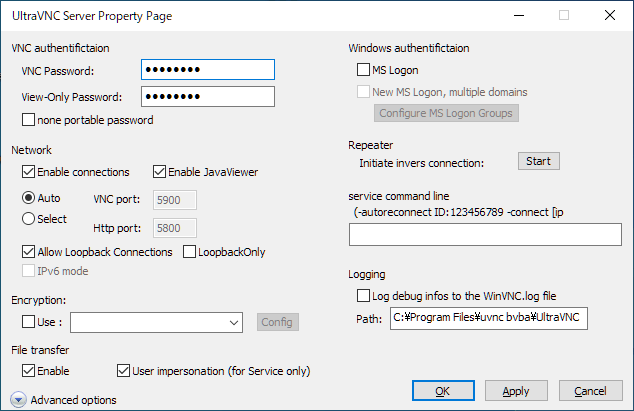This screenshot has width=634, height=411.
Task: Click the VNC port 5900 field
Action: coord(175,200)
